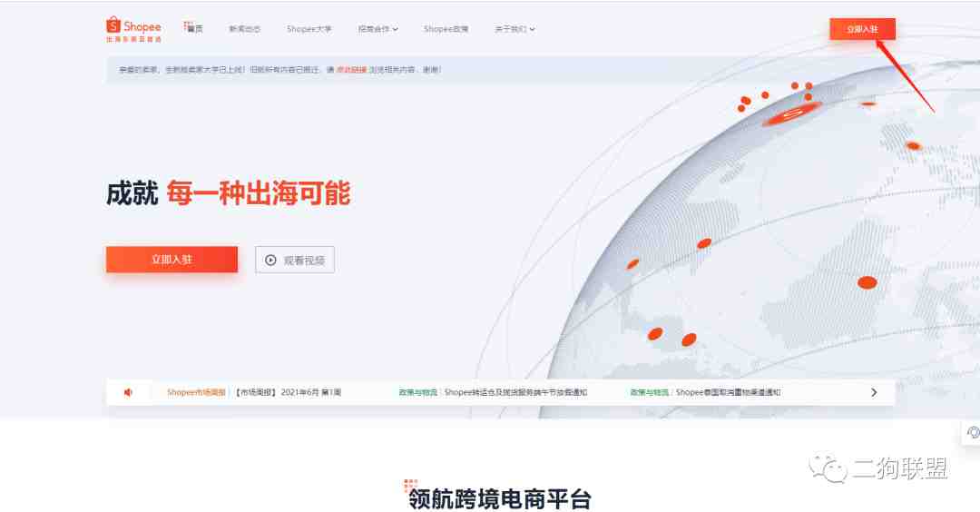Screen dimensions: 980x512
Task: Open the 首页 nav item
Action: click(x=194, y=28)
